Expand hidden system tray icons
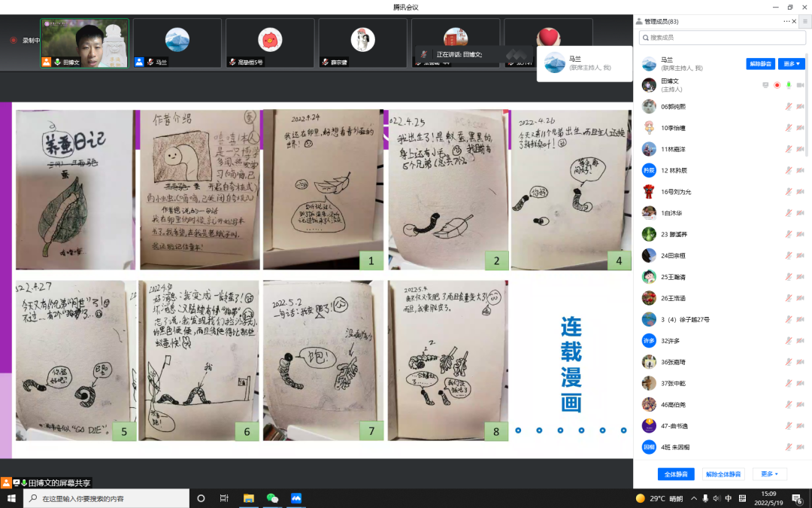Image resolution: width=812 pixels, height=508 pixels. (x=693, y=498)
